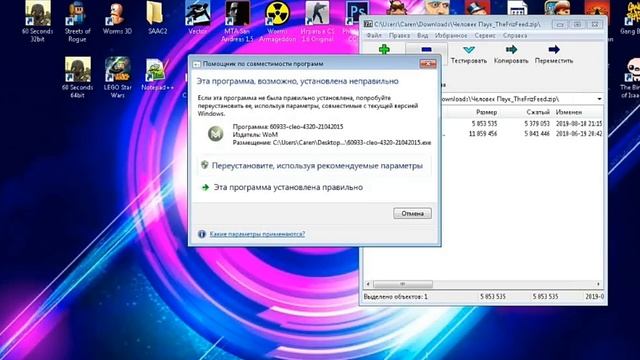
Task: Open the Вид menu
Action: (x=422, y=36)
